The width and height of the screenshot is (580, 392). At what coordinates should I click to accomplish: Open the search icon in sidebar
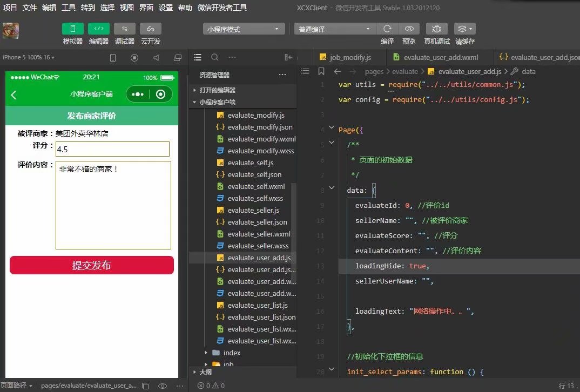[214, 57]
